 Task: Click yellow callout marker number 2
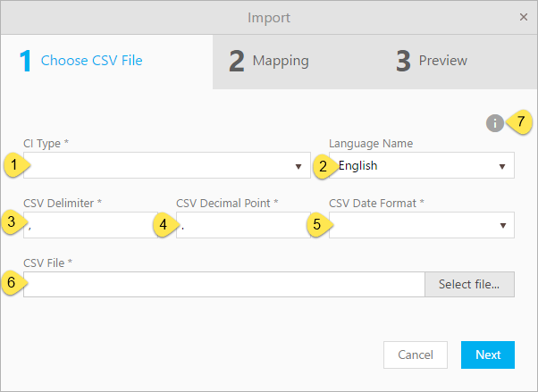click(x=323, y=165)
